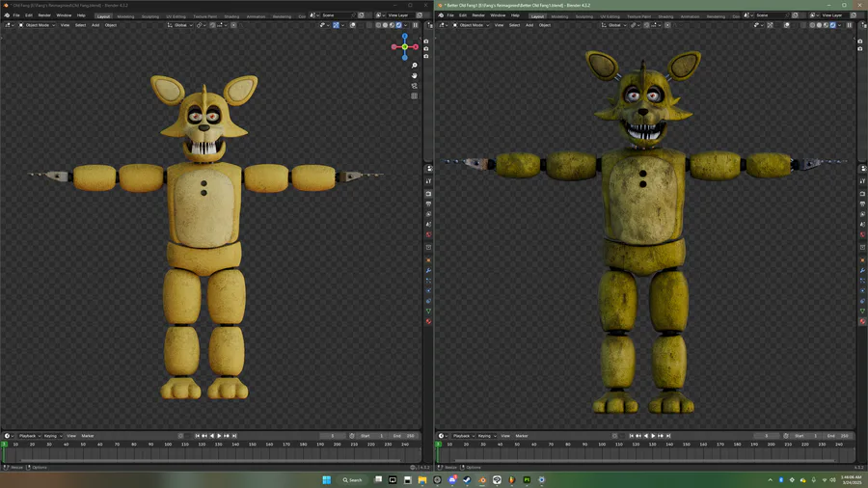Screen dimensions: 868x488
Task: Open View menu in left viewport header
Action: coord(65,25)
